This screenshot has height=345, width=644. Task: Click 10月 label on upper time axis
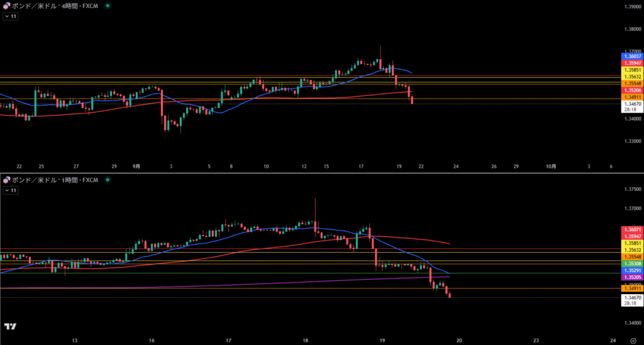[x=550, y=167]
